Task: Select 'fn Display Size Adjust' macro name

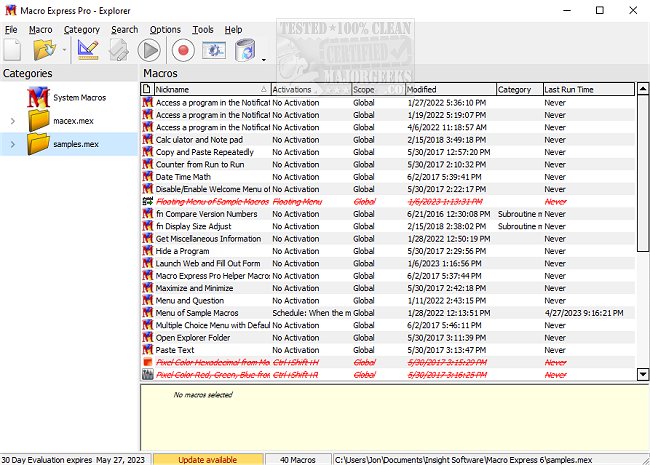Action: tap(193, 226)
